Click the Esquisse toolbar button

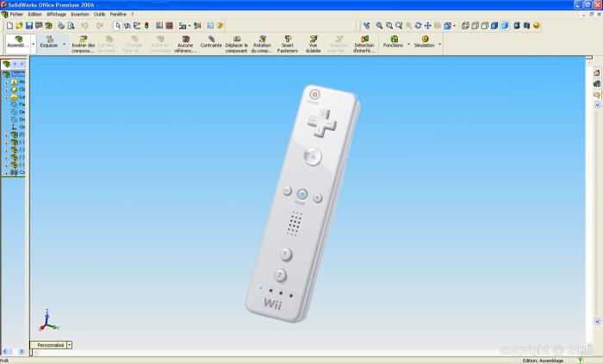coord(49,42)
